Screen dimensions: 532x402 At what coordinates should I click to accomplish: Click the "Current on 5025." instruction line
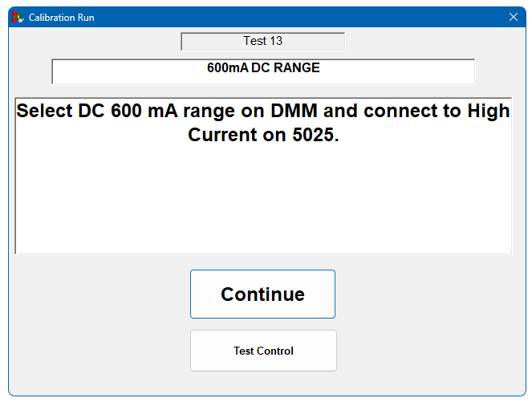[263, 136]
